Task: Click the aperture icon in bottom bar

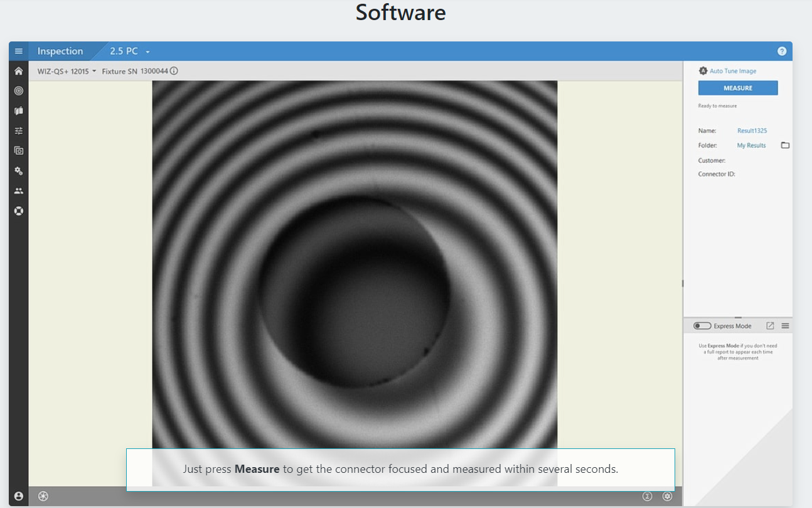Action: (43, 496)
